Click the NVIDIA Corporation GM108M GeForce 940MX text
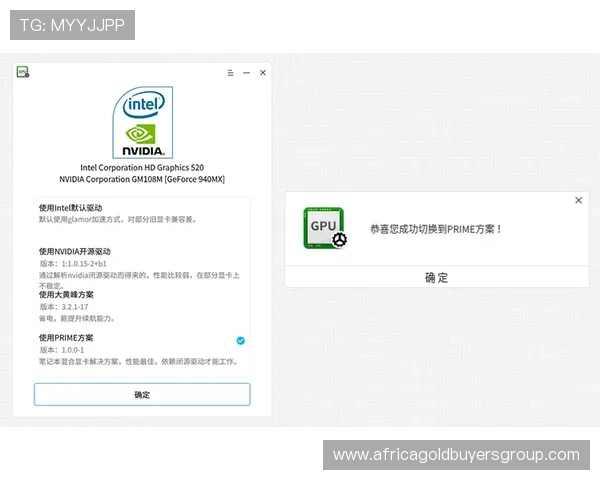This screenshot has width=600, height=480. (x=142, y=179)
